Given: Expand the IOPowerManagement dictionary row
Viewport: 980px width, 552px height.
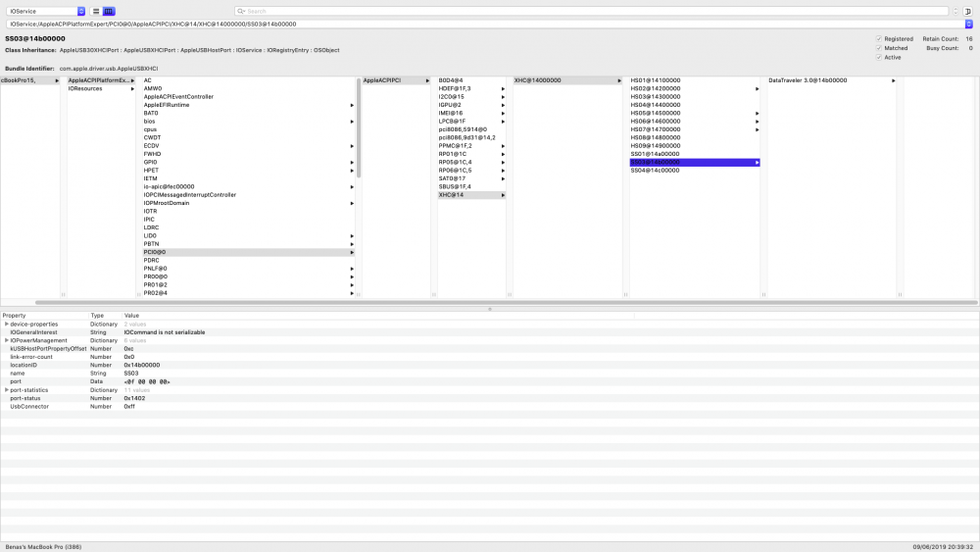Looking at the screenshot, I should [x=6, y=340].
